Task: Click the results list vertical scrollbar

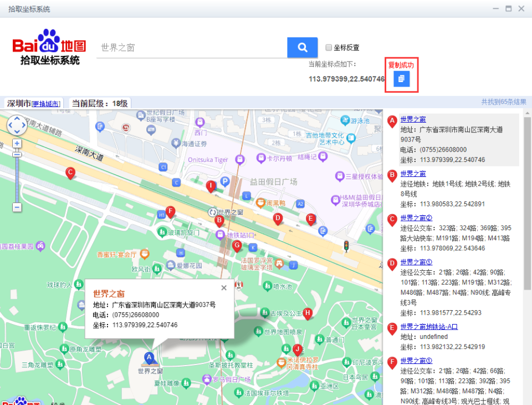Action: [x=527, y=203]
